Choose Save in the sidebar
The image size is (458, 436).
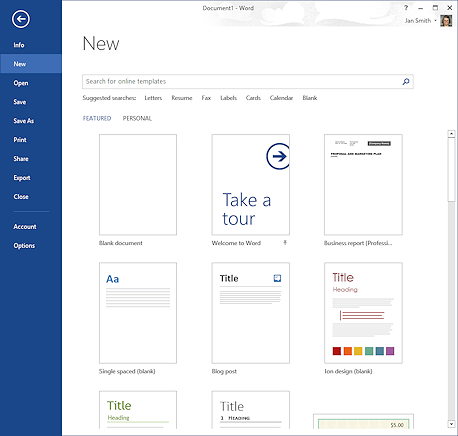(x=20, y=102)
